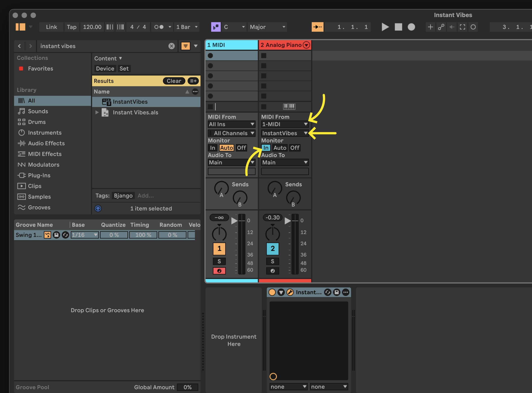The image size is (532, 393).
Task: Expand the Instant Vibes.als file
Action: click(97, 112)
